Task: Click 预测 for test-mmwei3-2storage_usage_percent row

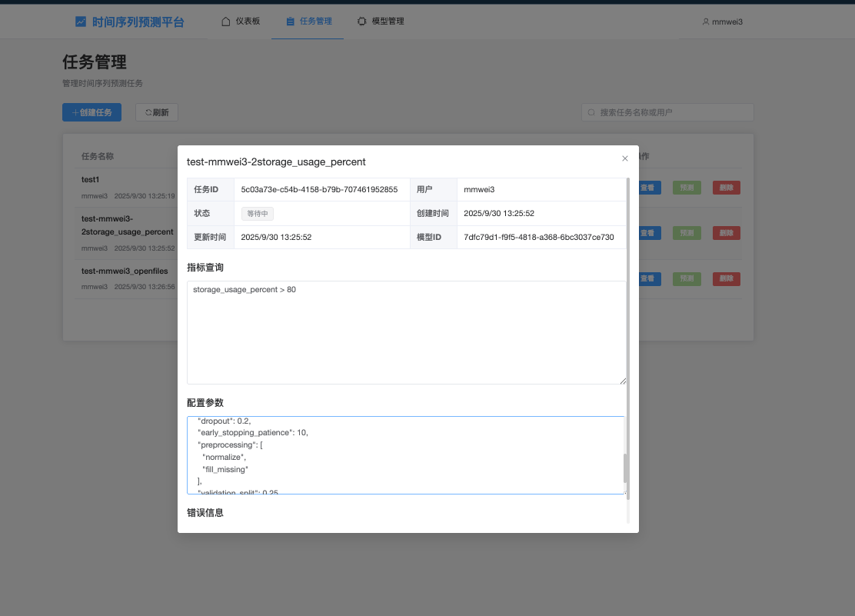Action: tap(687, 233)
